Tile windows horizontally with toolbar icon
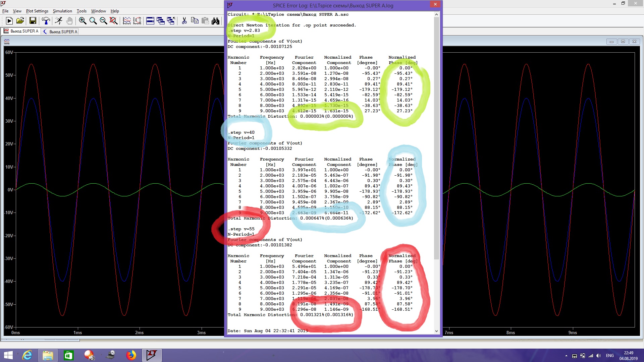This screenshot has width=644, height=362. pyautogui.click(x=150, y=21)
